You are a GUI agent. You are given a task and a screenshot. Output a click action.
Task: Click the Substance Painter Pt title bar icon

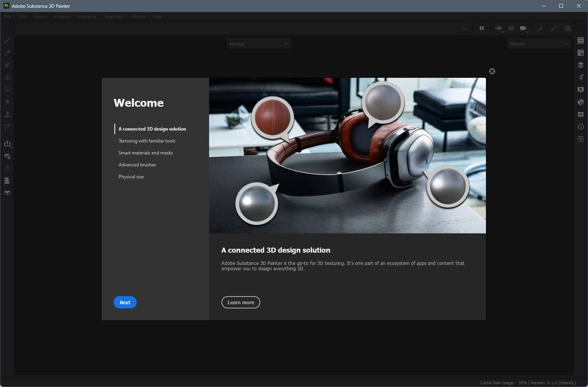[6, 6]
